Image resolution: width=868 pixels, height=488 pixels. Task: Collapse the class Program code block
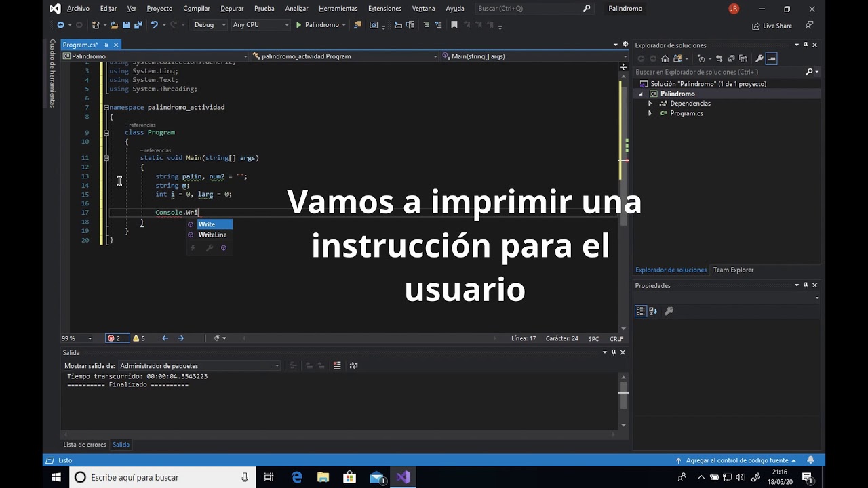106,133
